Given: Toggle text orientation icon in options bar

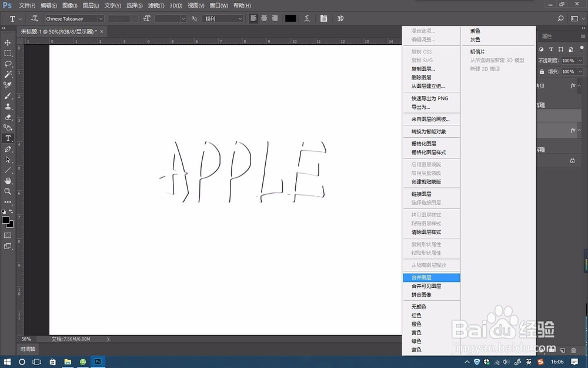Looking at the screenshot, I should tap(34, 18).
